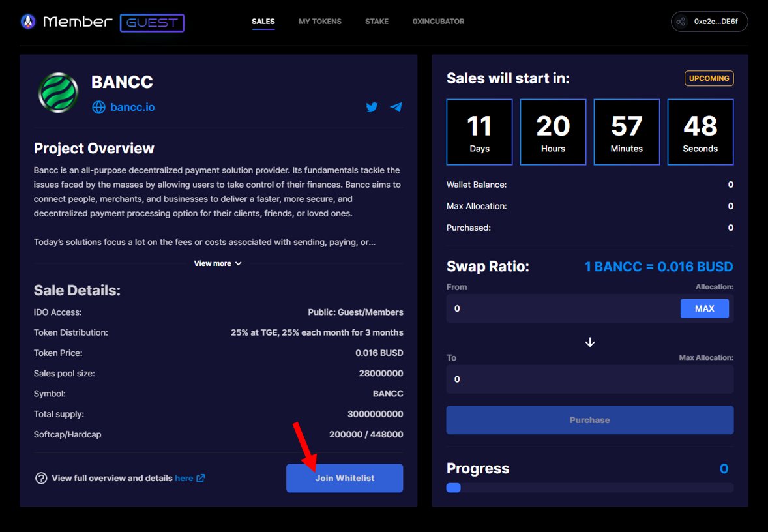Click the wallet connection icon beside 0xe2e...DE6f
Image resolution: width=768 pixels, height=532 pixels.
681,22
